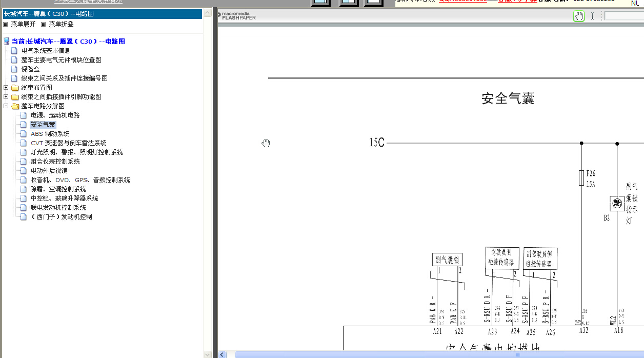Image resolution: width=644 pixels, height=358 pixels.
Task: Open (西门子)发动机控制 diagram
Action: 61,217
